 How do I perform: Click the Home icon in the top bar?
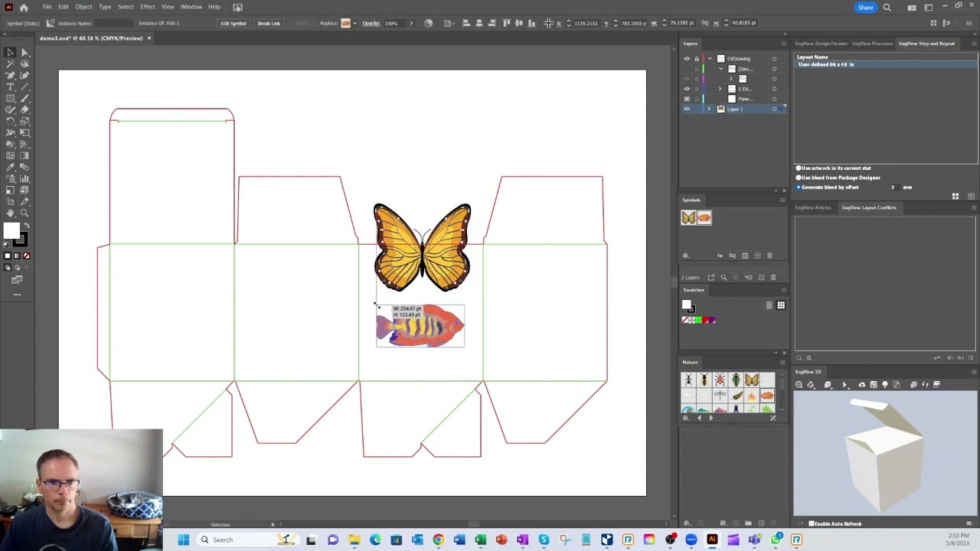(24, 7)
